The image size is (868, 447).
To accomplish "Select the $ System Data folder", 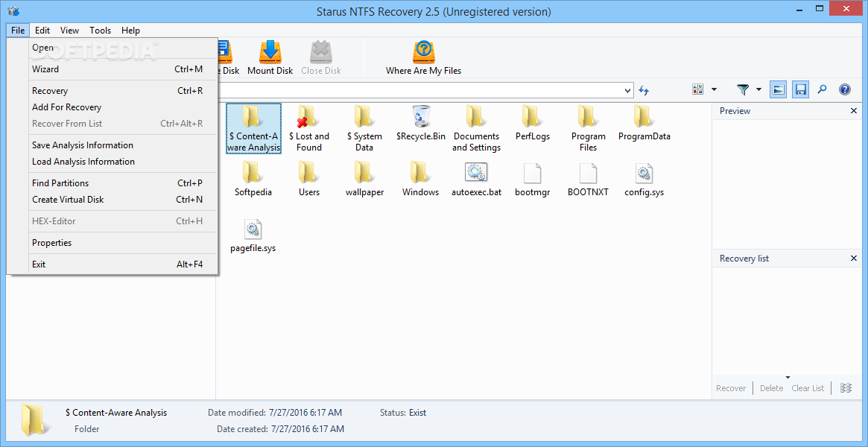I will tap(364, 128).
